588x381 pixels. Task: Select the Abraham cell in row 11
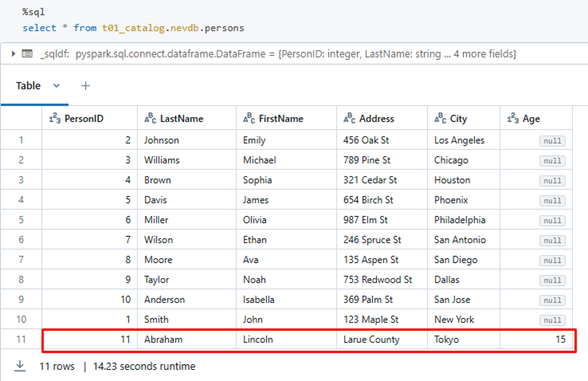click(x=163, y=339)
